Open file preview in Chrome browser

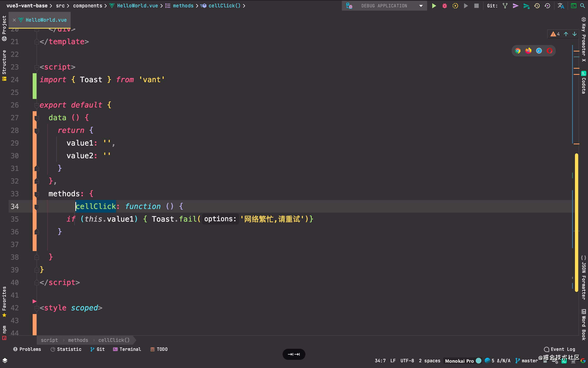518,51
